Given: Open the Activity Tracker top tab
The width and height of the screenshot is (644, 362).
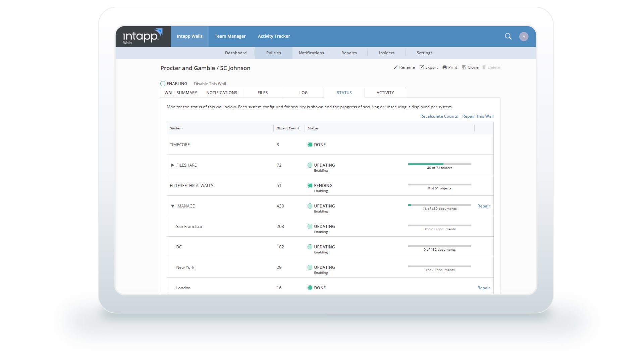Looking at the screenshot, I should coord(274,36).
